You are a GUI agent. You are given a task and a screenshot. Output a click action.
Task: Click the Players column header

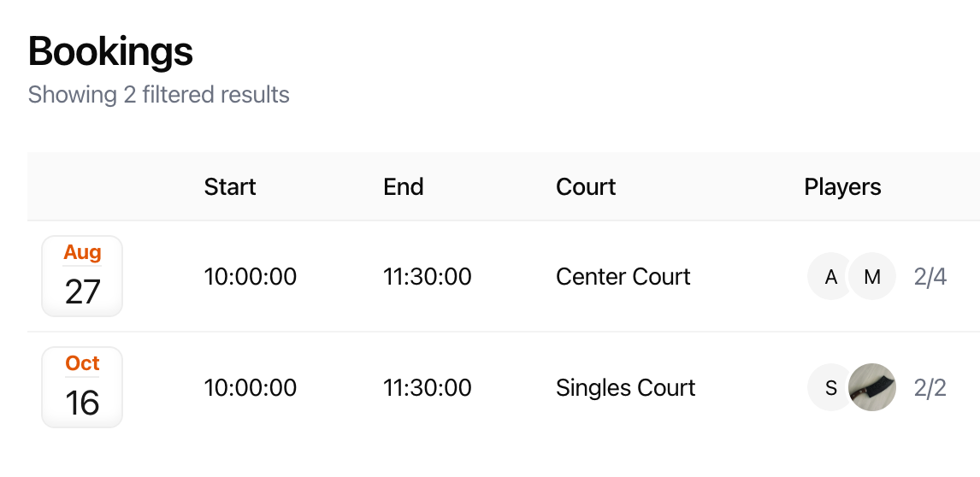(x=842, y=186)
